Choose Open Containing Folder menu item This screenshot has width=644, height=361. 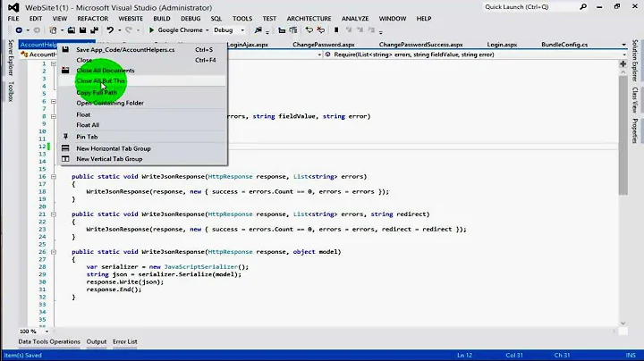(142, 103)
